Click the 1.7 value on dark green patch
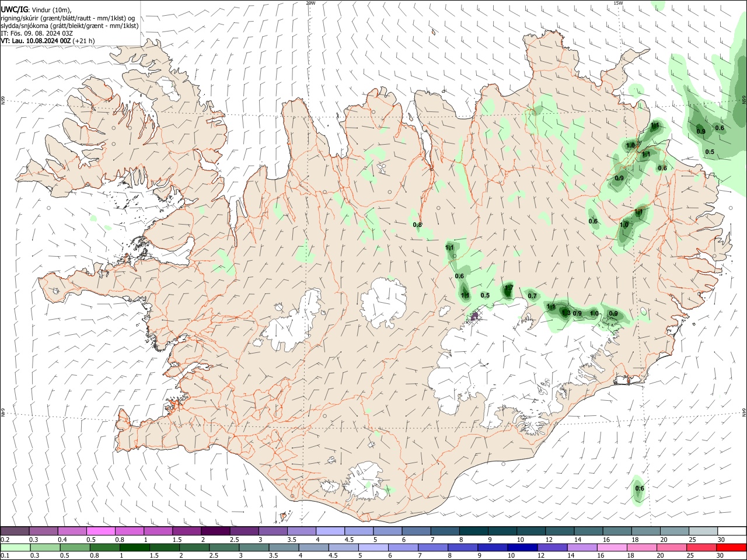This screenshot has height=560, width=747. click(508, 288)
